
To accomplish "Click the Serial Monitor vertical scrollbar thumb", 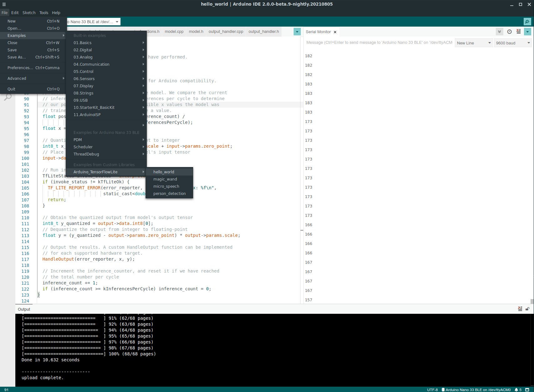I will pos(532,301).
